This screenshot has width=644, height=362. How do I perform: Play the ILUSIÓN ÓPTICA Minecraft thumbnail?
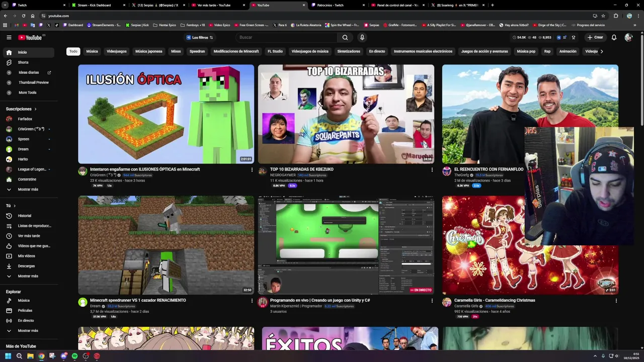pyautogui.click(x=166, y=114)
